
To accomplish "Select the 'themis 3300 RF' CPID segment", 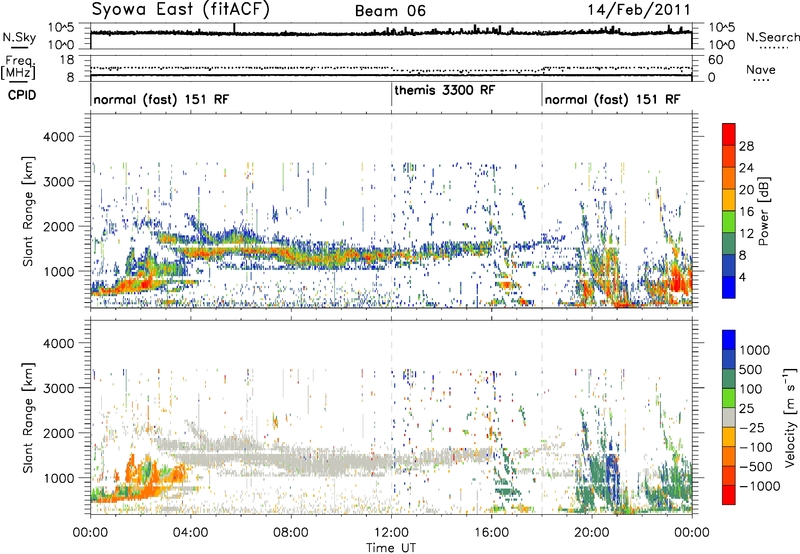I will (444, 90).
